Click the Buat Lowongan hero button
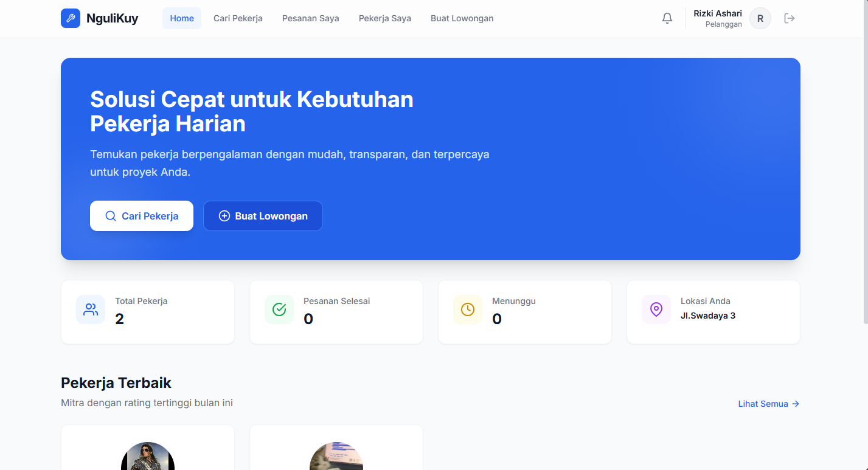Image resolution: width=868 pixels, height=470 pixels. pyautogui.click(x=263, y=216)
